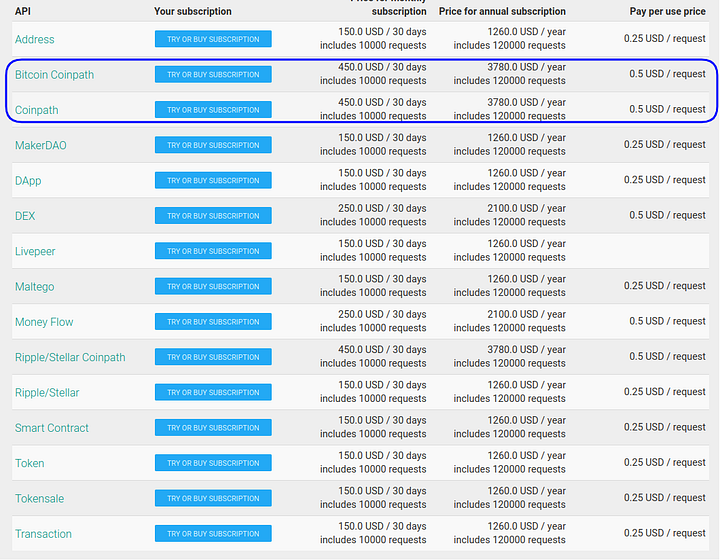
Task: Open the Transaction API link
Action: pyautogui.click(x=43, y=534)
